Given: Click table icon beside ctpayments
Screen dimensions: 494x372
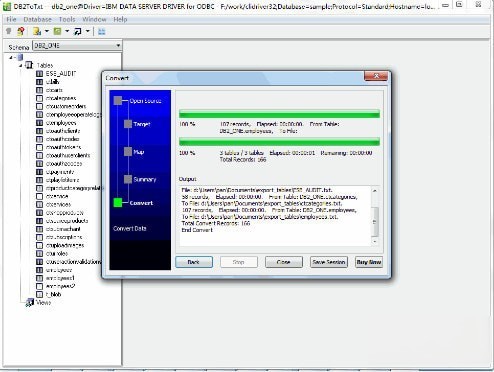Looking at the screenshot, I should (x=39, y=172).
